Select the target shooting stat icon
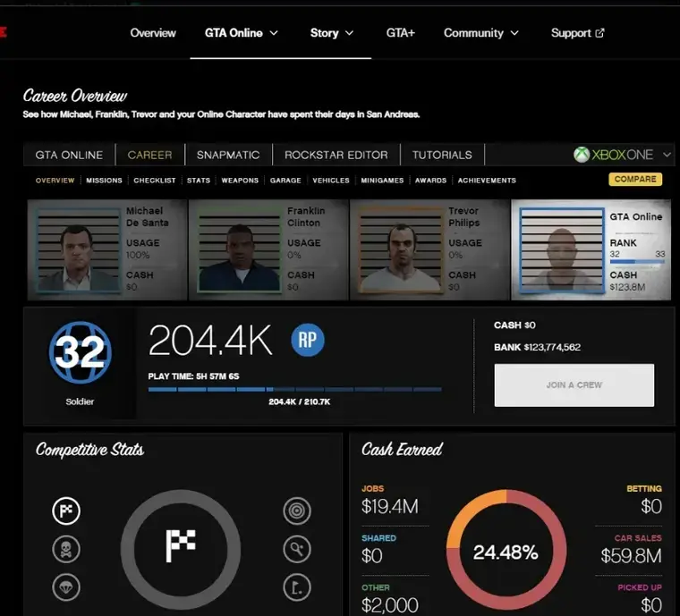 tap(297, 511)
